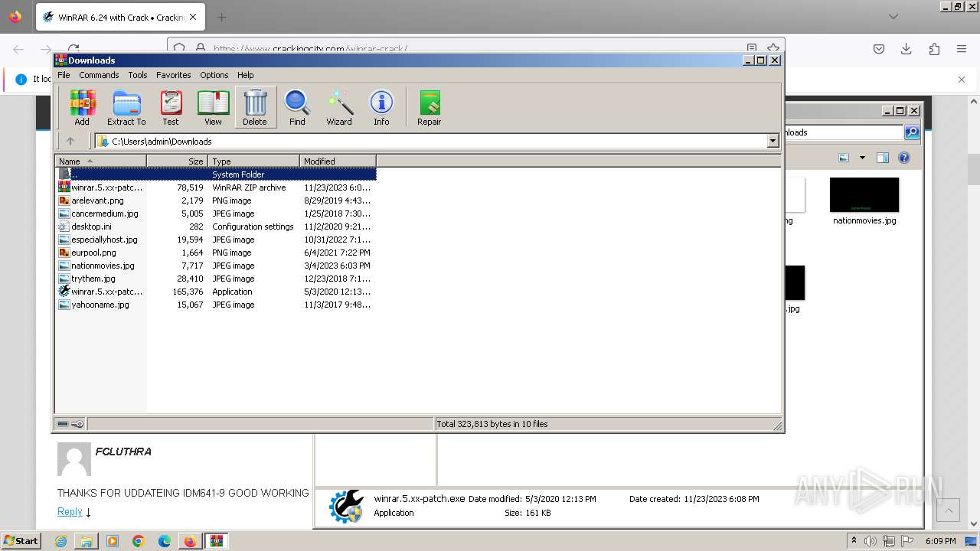The width and height of the screenshot is (980, 551).
Task: Click the drive icon in WinRAR status bar
Action: [63, 424]
